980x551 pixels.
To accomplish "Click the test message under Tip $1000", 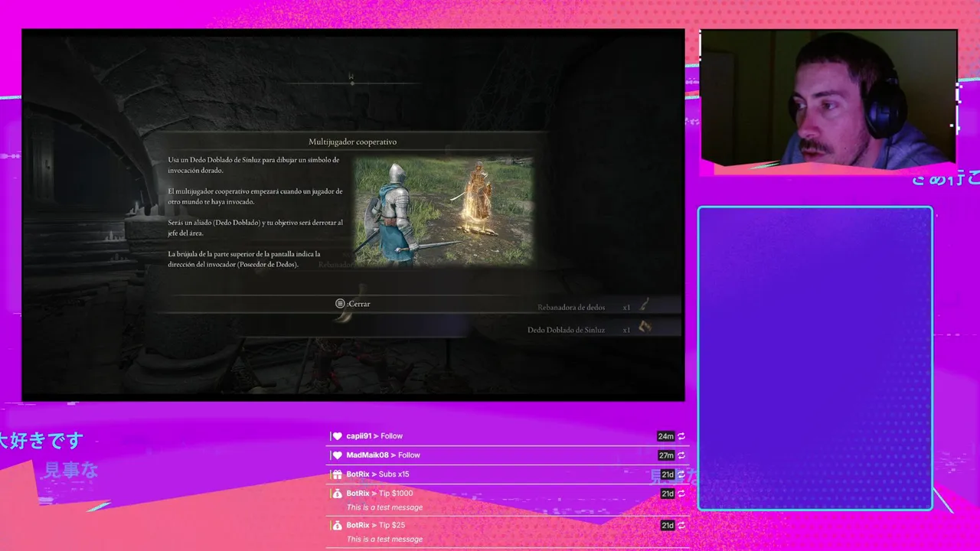I will click(x=384, y=507).
